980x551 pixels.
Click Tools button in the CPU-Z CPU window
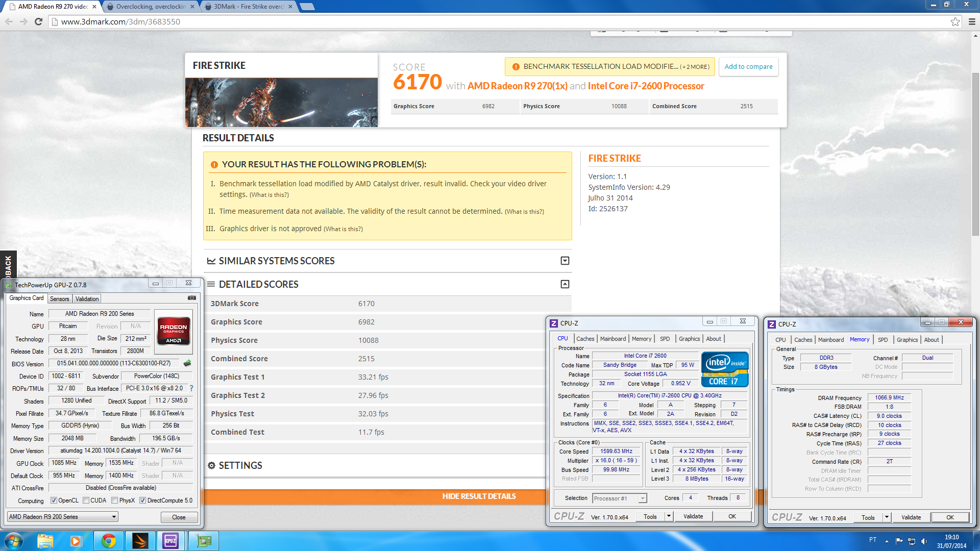pos(650,516)
